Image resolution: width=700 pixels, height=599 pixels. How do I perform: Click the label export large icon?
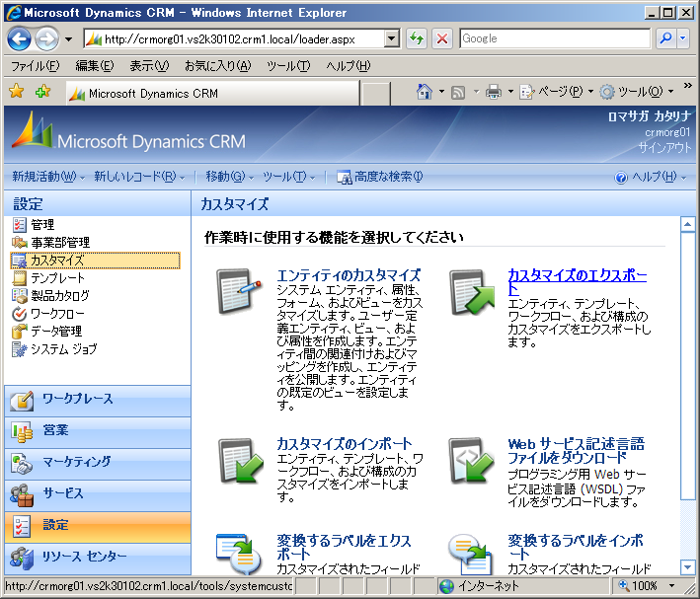point(239,554)
